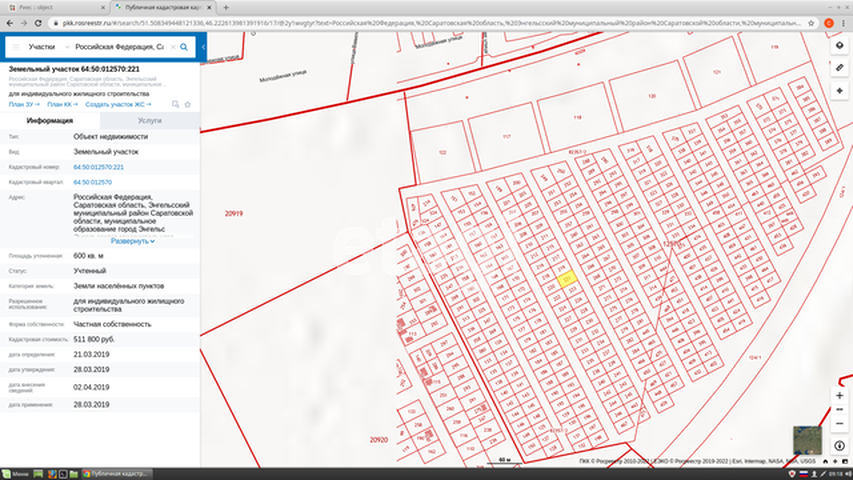Viewport: 853px width, 480px height.
Task: Open the Меню button in taskbar
Action: [18, 473]
